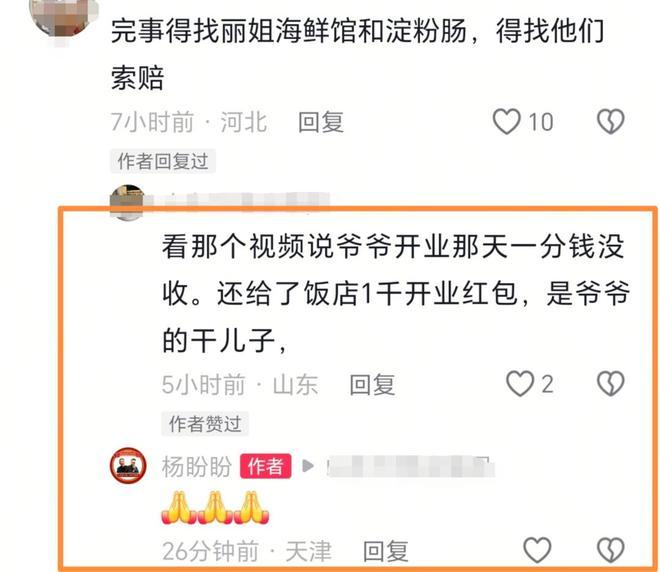Screen dimensions: 660x572
Task: Reply to the 26分钟前 Tianjin comment
Action: click(x=386, y=551)
